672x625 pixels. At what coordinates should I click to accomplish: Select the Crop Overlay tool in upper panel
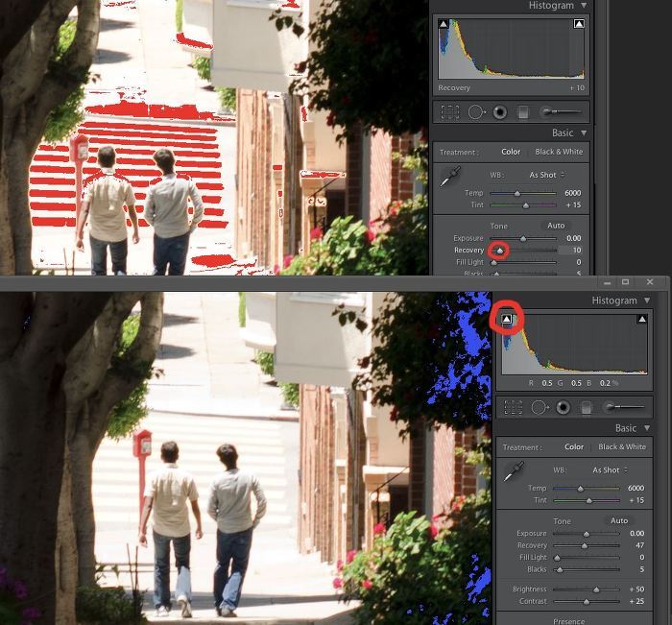(450, 112)
